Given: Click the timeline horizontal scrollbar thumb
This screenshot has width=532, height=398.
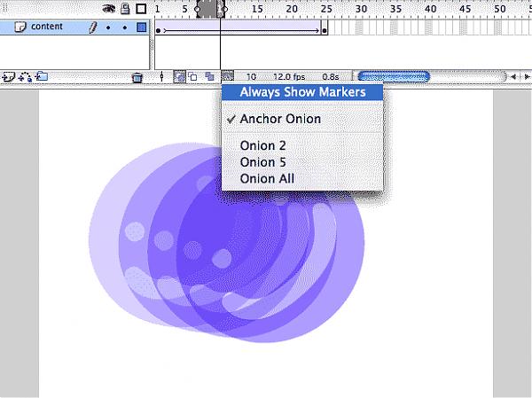Looking at the screenshot, I should pos(394,77).
